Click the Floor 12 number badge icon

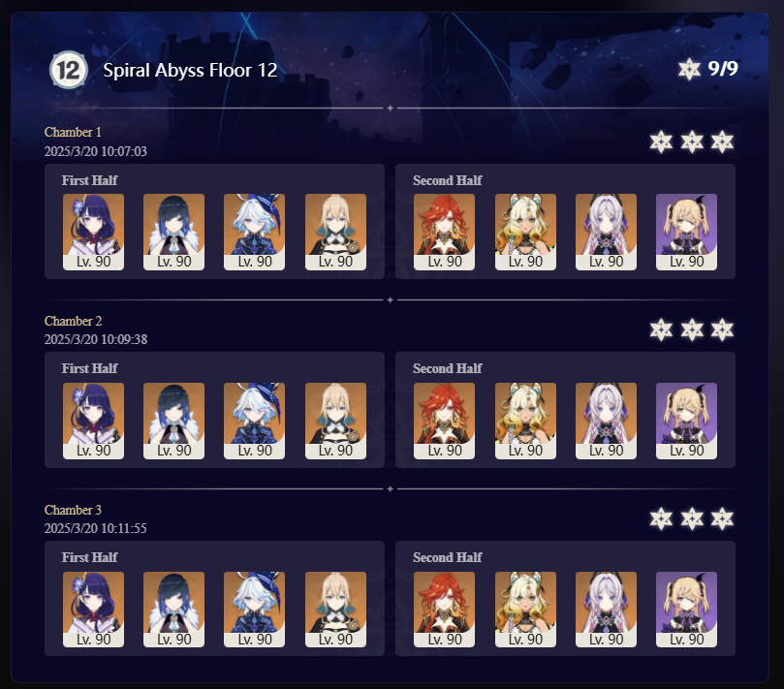(69, 70)
